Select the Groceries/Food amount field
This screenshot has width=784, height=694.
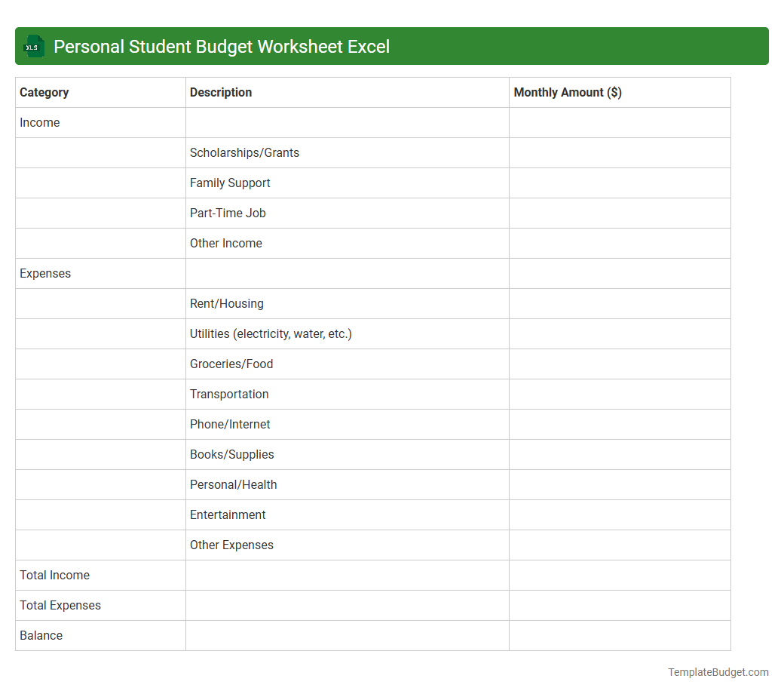click(620, 364)
